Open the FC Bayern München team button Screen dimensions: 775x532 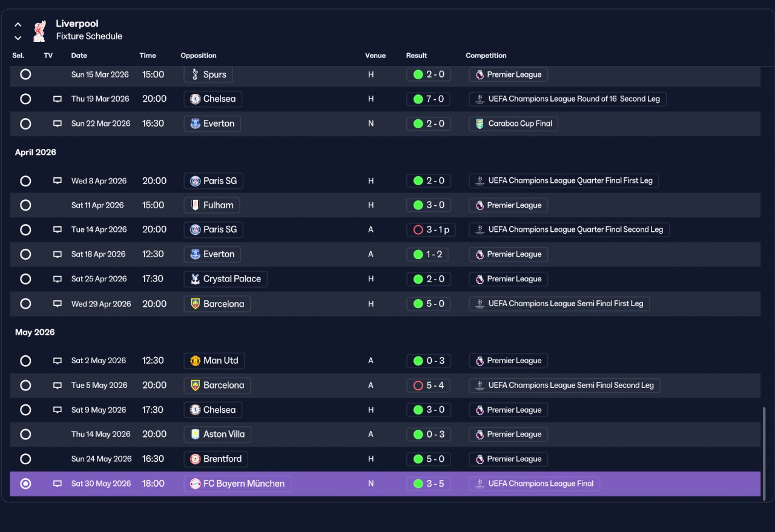[237, 484]
